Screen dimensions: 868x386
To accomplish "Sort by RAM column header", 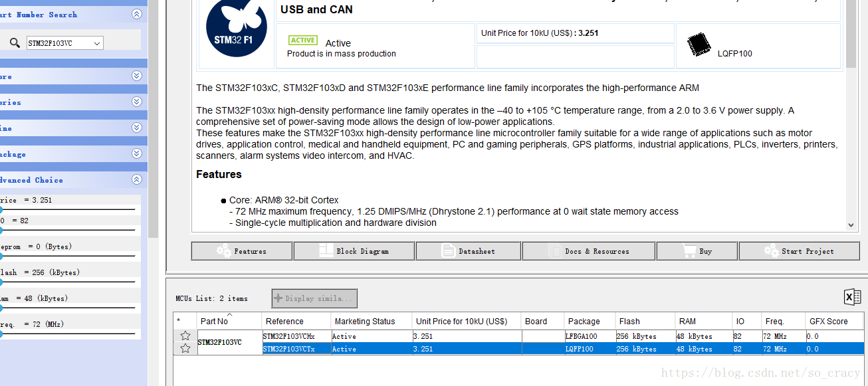I will click(703, 321).
